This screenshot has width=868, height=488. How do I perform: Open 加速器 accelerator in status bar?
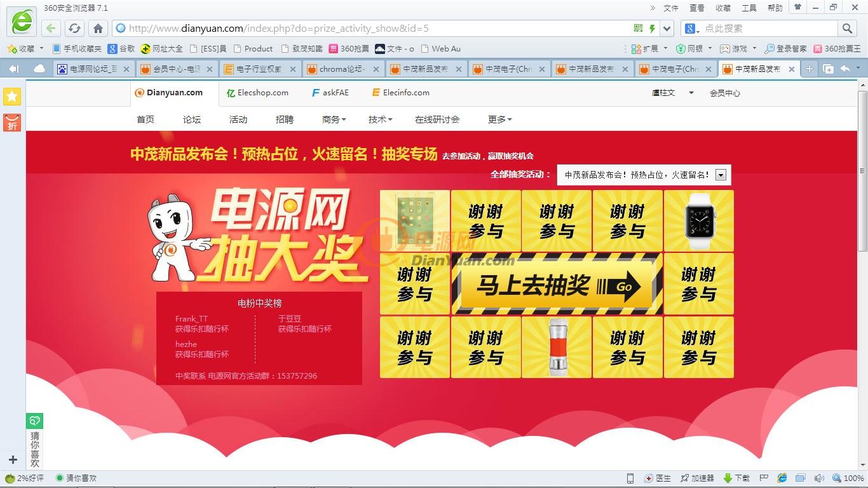(697, 478)
